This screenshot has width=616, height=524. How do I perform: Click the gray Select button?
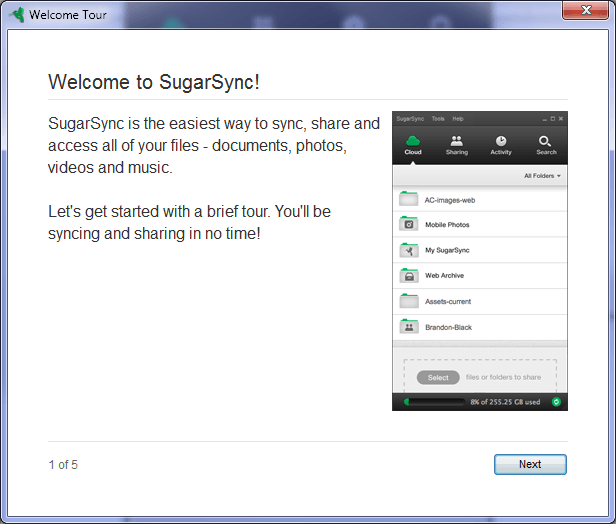pos(438,377)
